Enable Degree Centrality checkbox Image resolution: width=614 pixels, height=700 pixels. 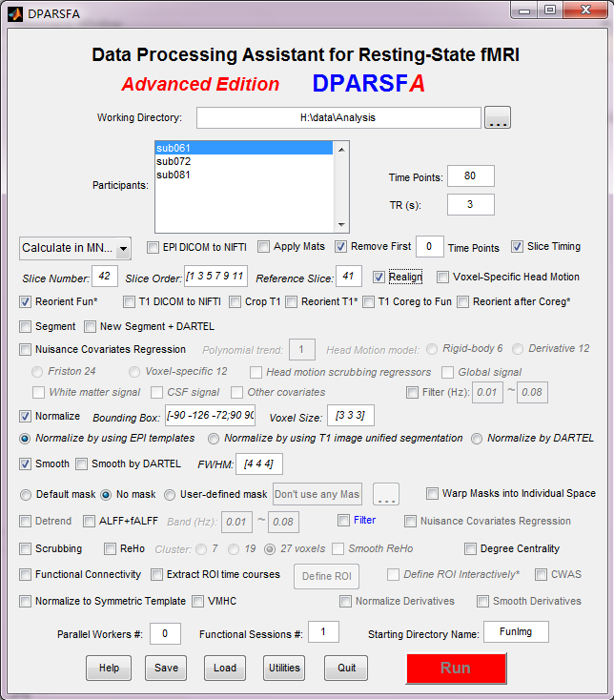click(x=470, y=548)
